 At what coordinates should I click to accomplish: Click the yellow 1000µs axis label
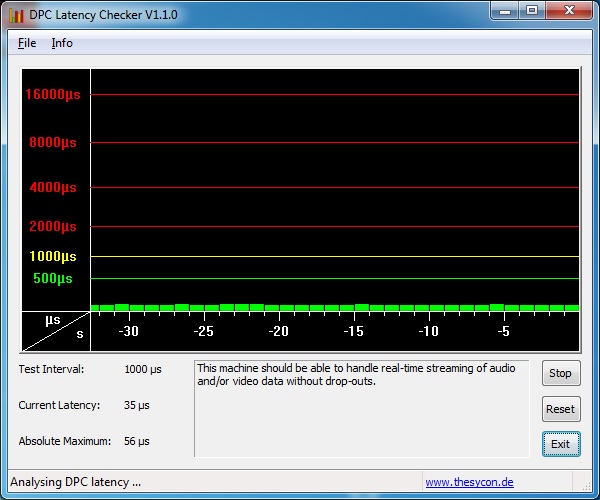(x=53, y=256)
